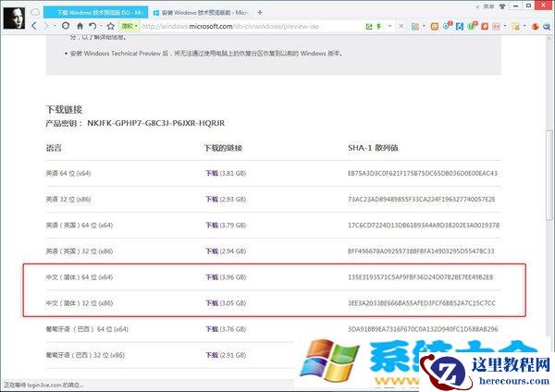
Task: Click SHA-1 hash starting with 135E3193
Action: pos(420,277)
